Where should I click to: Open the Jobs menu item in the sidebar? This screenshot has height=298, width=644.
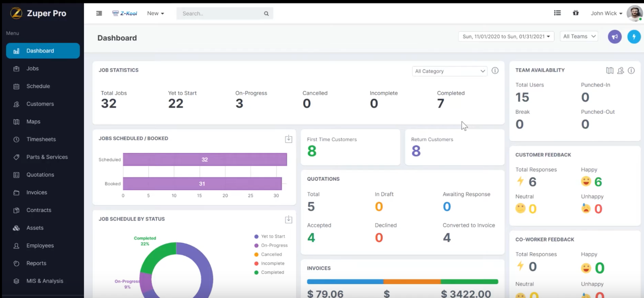pos(33,69)
